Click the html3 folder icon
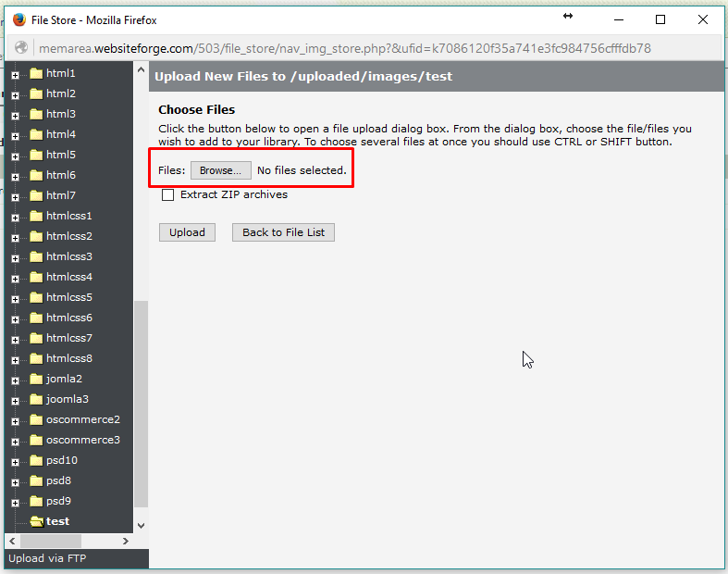The image size is (728, 574). (x=36, y=114)
